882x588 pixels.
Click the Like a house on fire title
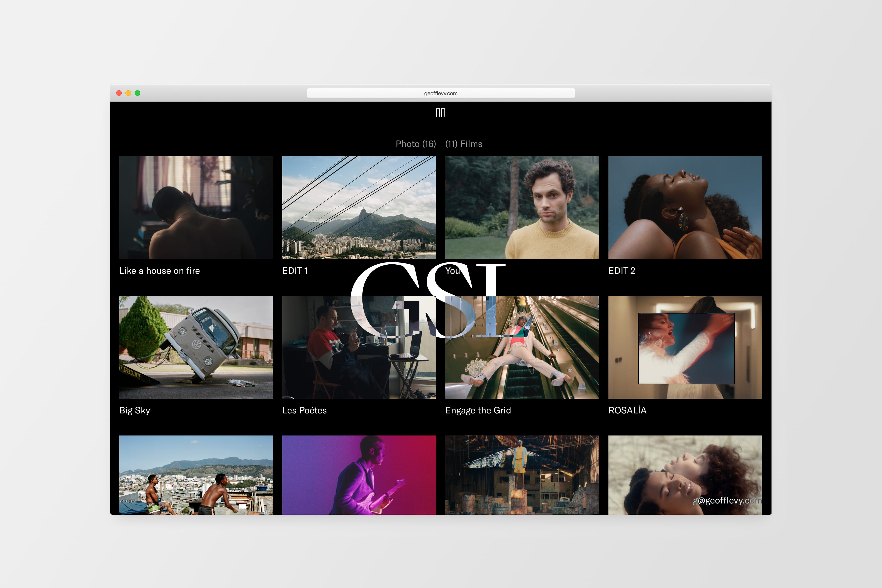point(159,271)
